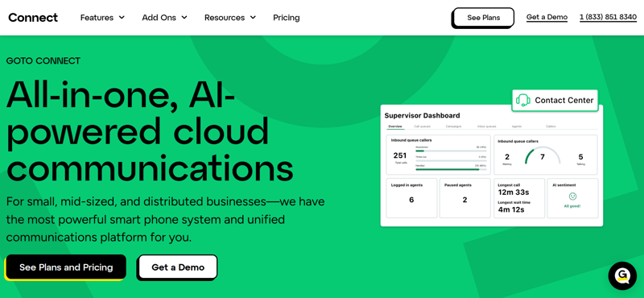Screen dimensions: 644x298
Task: Expand the Features dropdown chevron
Action: 122,18
